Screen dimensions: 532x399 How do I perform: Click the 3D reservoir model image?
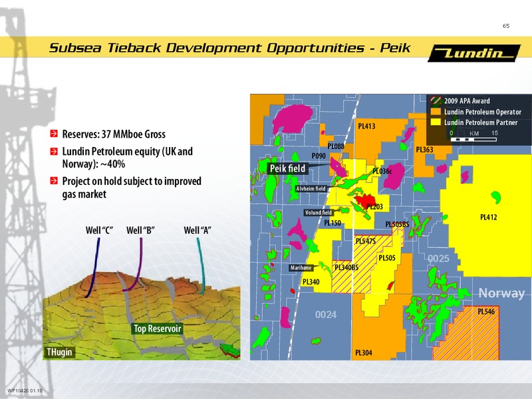[142, 315]
